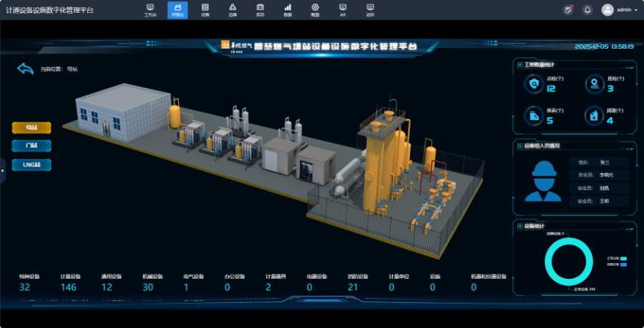644x328 pixels.
Task: Switch to the LNG站 station option
Action: pos(31,164)
